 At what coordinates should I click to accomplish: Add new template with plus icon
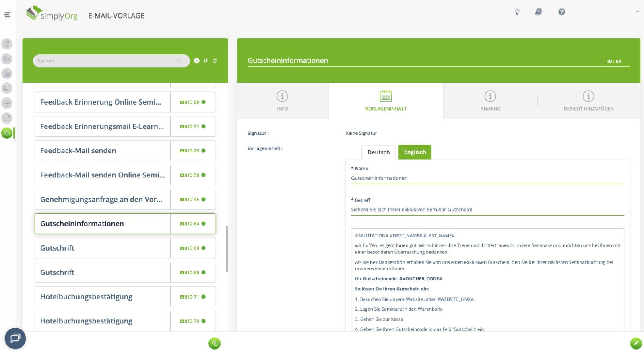coord(197,61)
